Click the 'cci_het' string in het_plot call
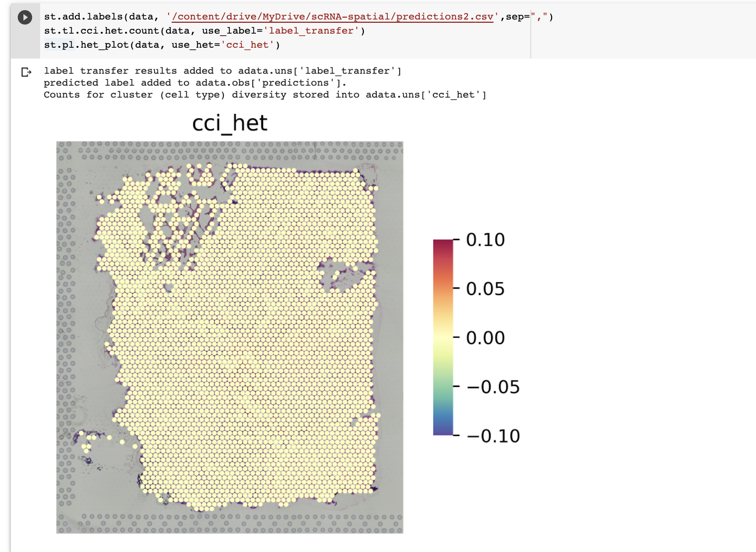756x552 pixels. (248, 45)
